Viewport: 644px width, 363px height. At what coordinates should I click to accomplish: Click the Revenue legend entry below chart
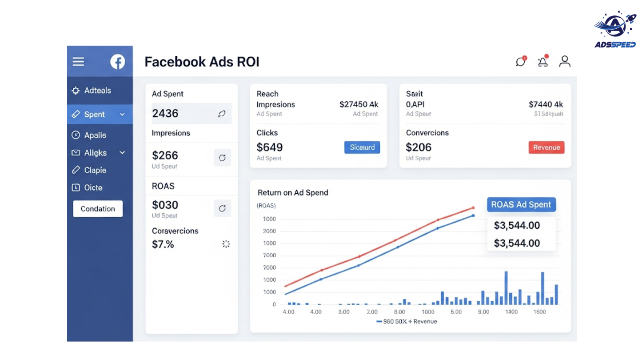(407, 321)
